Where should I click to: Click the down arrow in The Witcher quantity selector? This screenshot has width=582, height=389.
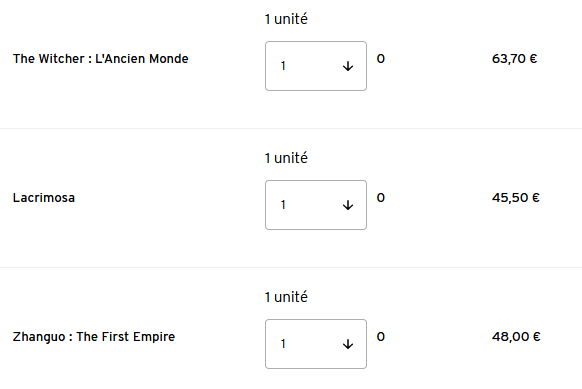click(348, 66)
